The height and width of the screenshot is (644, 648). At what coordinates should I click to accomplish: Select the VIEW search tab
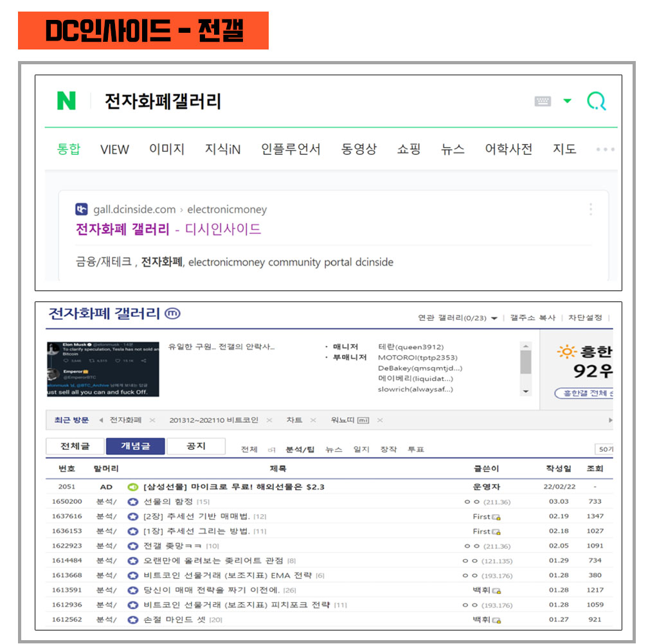tap(114, 149)
